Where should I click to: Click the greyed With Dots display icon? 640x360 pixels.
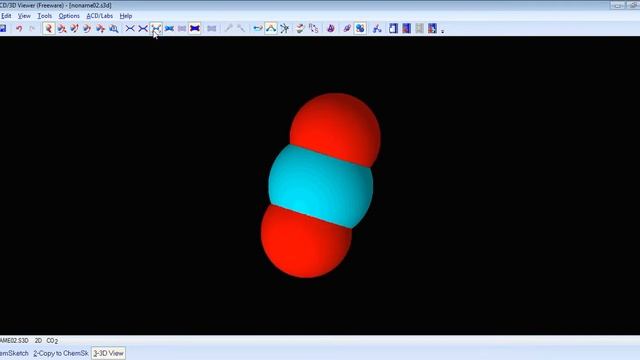point(211,28)
